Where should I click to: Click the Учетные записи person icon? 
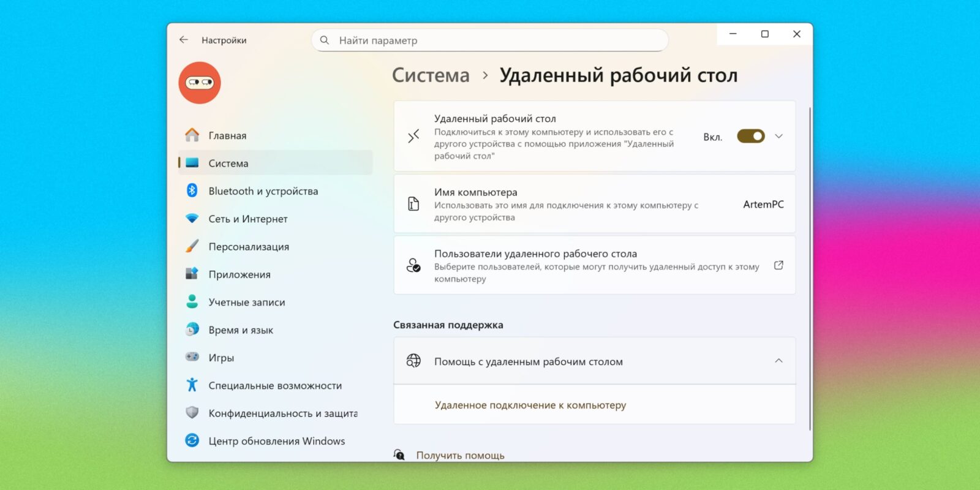(x=192, y=301)
